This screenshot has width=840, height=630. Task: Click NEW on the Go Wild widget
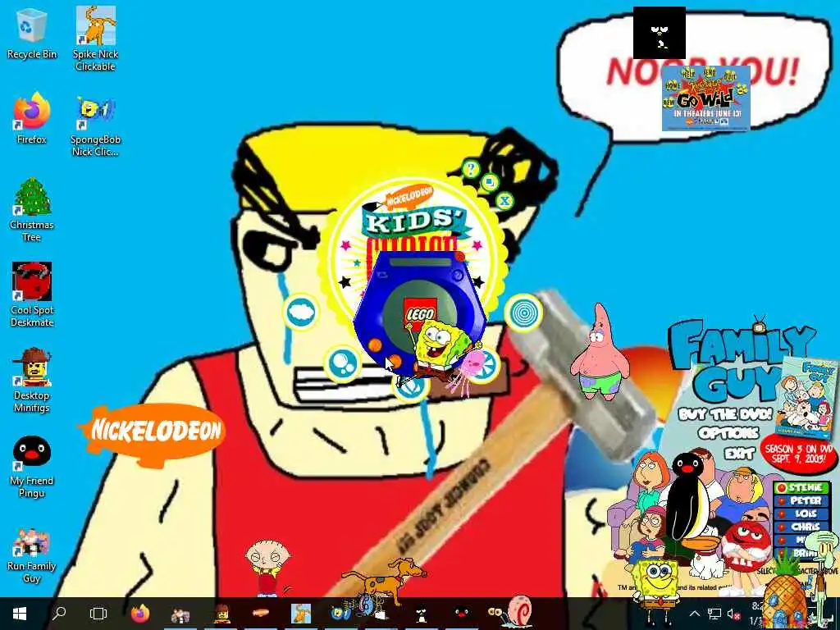(669, 102)
